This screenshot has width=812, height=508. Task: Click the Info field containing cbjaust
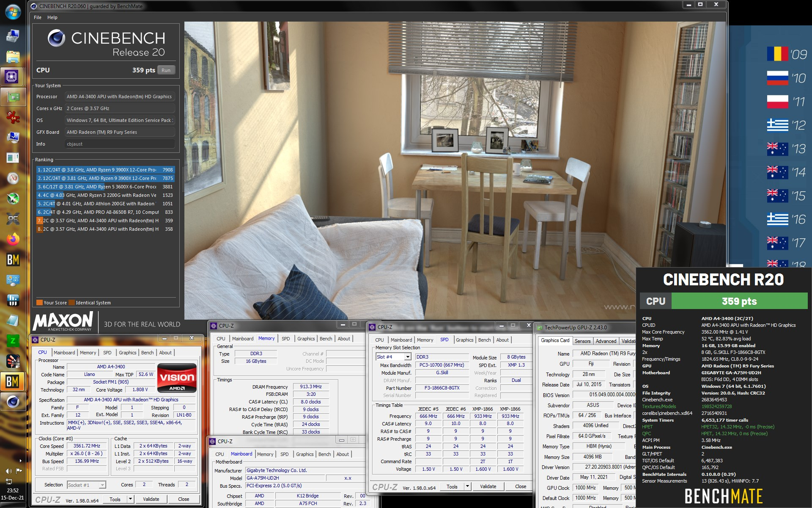click(120, 144)
